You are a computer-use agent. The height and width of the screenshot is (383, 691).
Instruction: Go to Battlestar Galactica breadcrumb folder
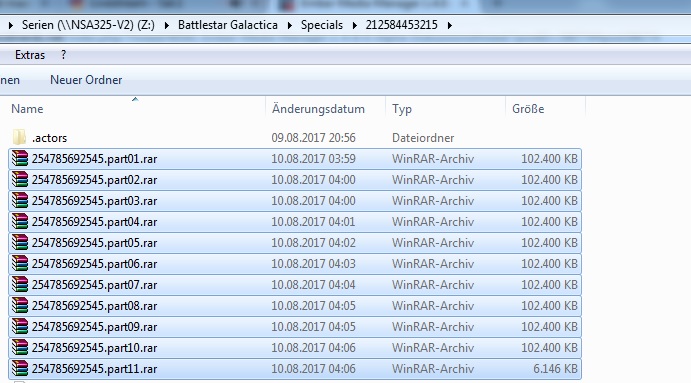point(228,25)
